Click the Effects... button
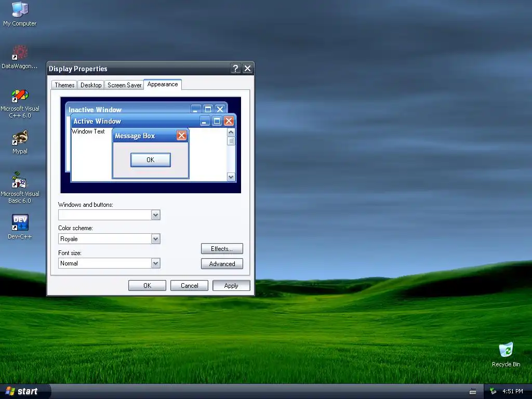Screen dimensions: 532x399 pyautogui.click(x=222, y=249)
